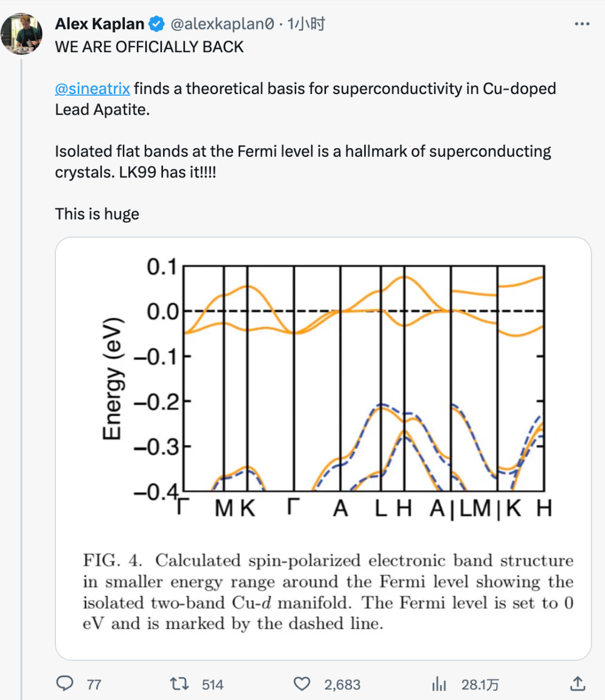
Task: Click the tweet text "This is huge"
Action: pyautogui.click(x=97, y=214)
